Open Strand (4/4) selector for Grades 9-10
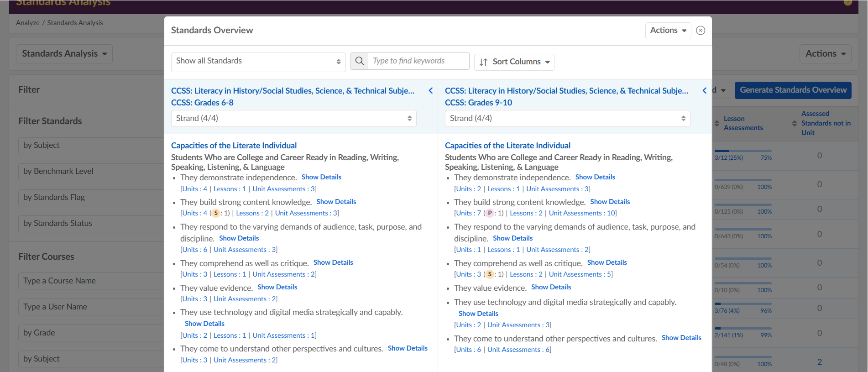Screen dimensions: 868x372 click(567, 119)
